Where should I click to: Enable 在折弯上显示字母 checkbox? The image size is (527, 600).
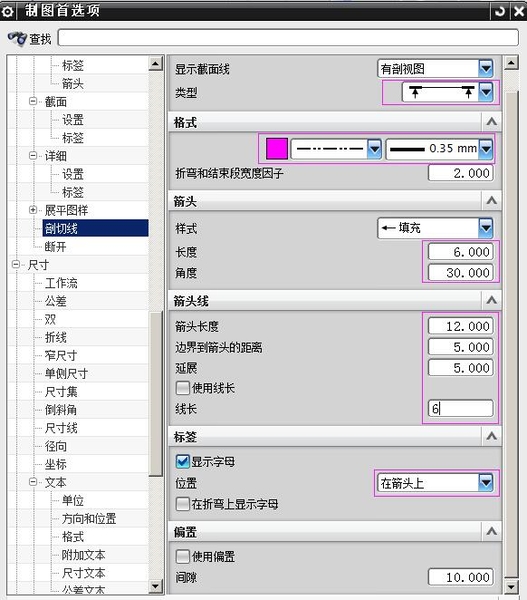183,504
